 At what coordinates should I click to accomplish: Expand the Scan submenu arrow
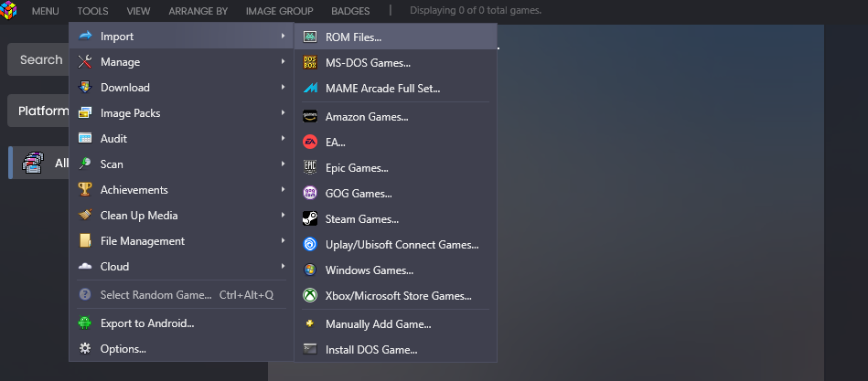point(283,164)
